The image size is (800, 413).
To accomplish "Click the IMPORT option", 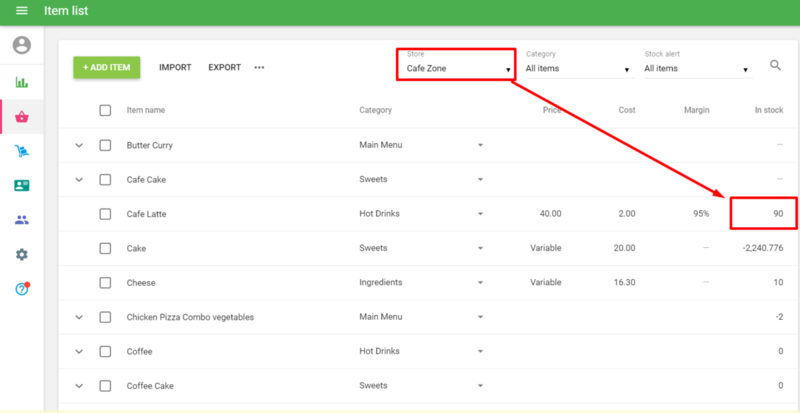I will tap(175, 68).
